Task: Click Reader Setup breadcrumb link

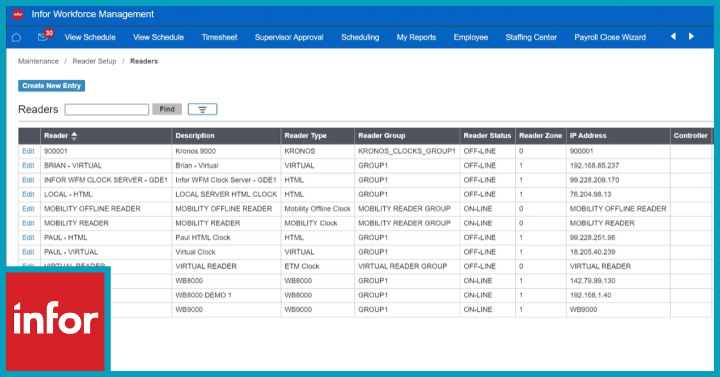Action: click(x=94, y=61)
